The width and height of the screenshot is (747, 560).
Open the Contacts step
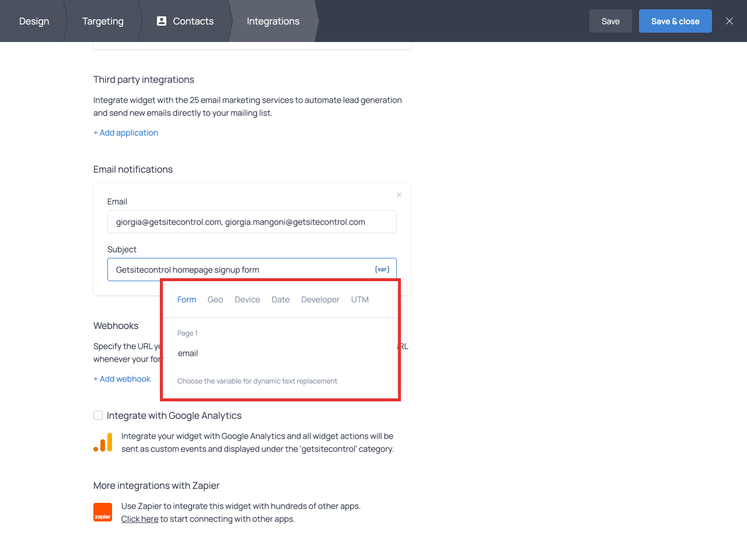click(x=186, y=21)
